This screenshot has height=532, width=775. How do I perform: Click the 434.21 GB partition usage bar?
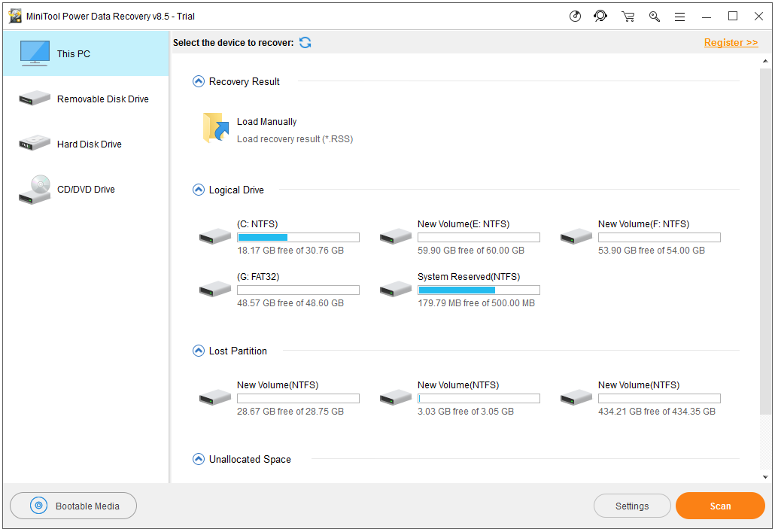tap(659, 398)
